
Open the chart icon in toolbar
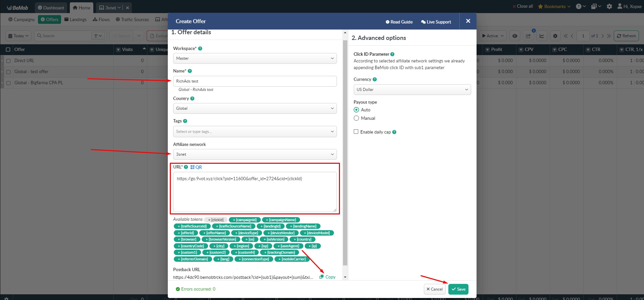pos(542,36)
